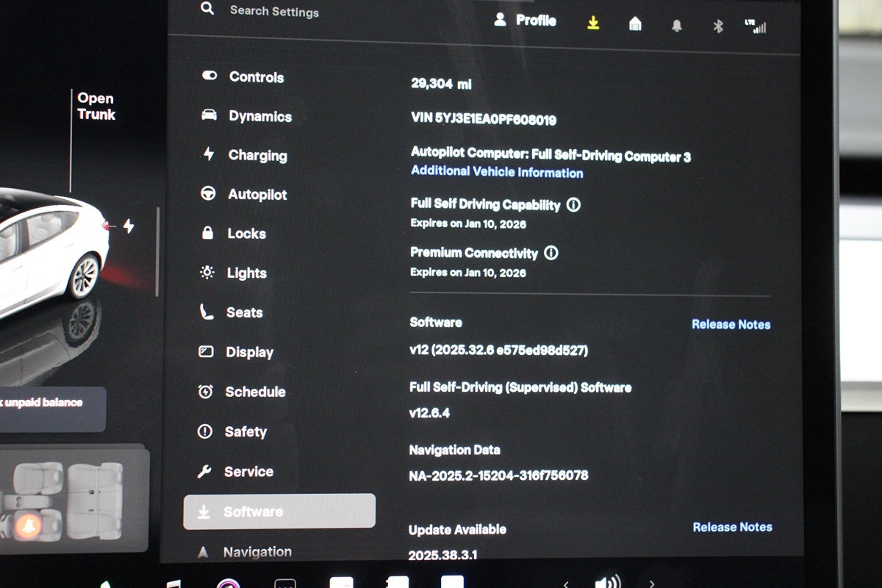
Task: Tap Open Trunk on car view
Action: click(x=96, y=107)
